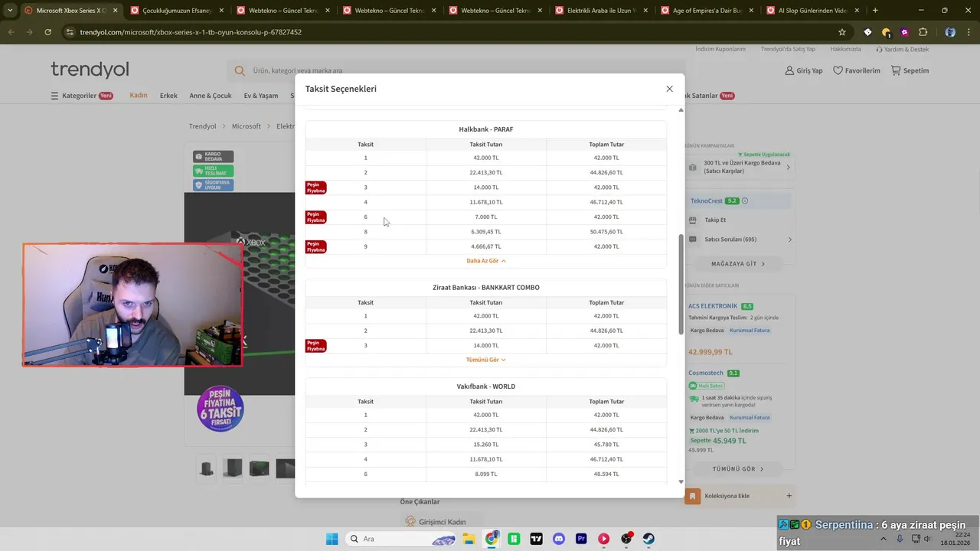Viewport: 980px width, 551px height.
Task: Click Peşin Fiyatına badge in Ziraat Bankası table
Action: (316, 346)
